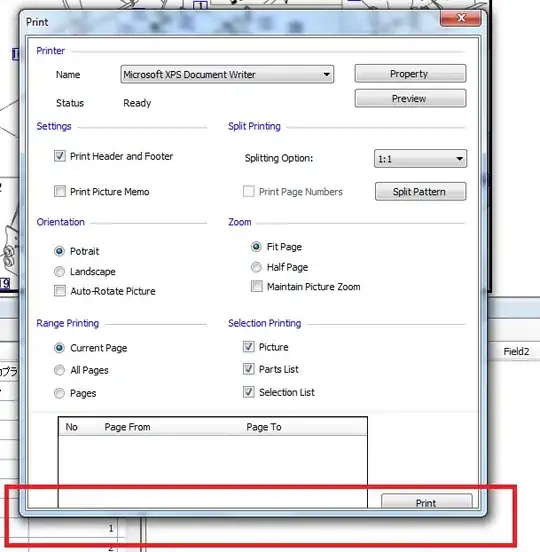Select Half Page zoom option
Screen dimensions: 540x552
pyautogui.click(x=256, y=267)
